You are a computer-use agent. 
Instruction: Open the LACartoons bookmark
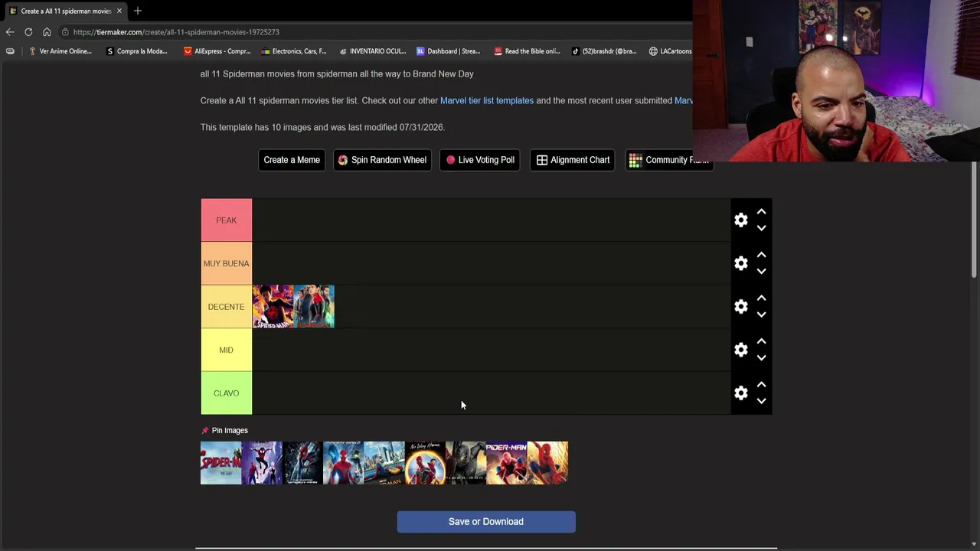coord(670,51)
